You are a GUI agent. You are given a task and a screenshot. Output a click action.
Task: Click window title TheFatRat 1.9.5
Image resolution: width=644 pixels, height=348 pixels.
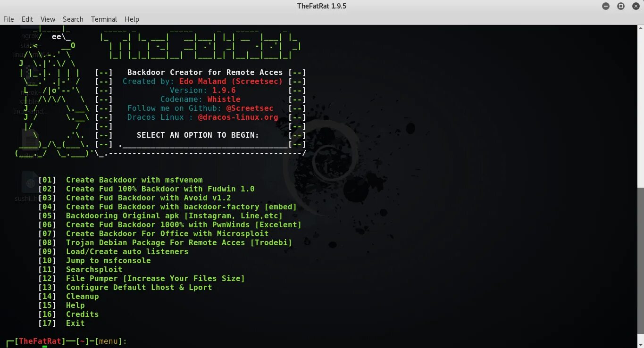[x=322, y=6]
